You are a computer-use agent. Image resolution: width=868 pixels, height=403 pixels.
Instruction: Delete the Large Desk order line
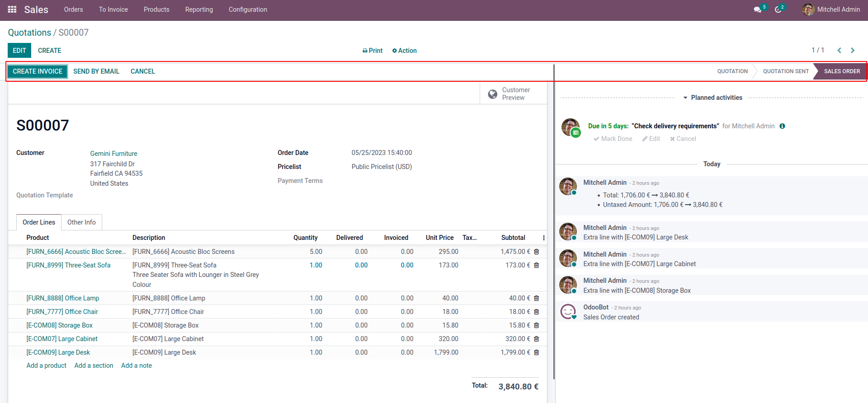click(537, 352)
